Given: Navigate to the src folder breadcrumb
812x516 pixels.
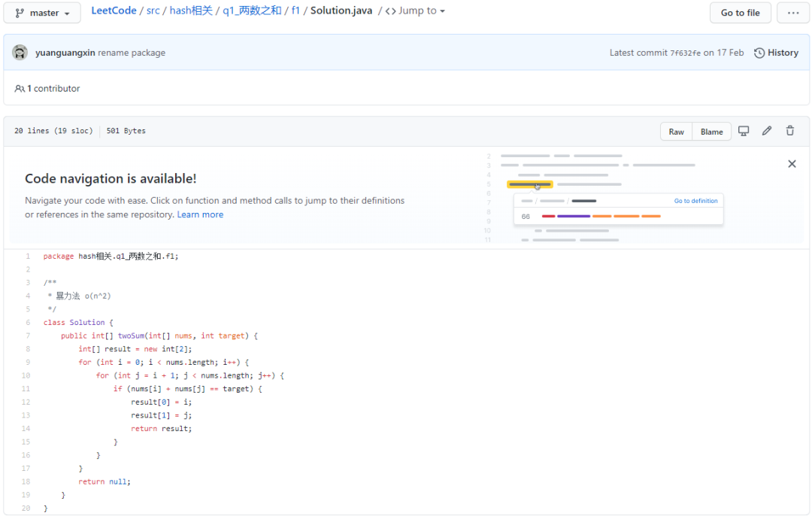Looking at the screenshot, I should click(153, 11).
